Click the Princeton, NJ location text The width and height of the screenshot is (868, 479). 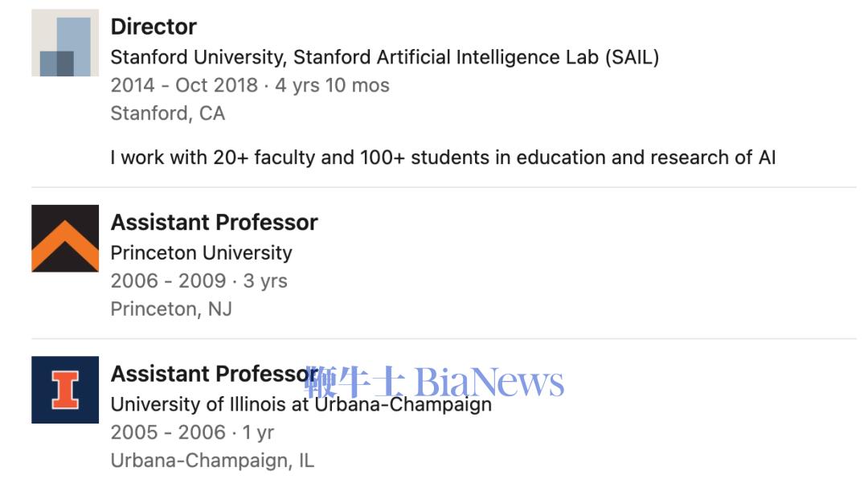[x=170, y=309]
